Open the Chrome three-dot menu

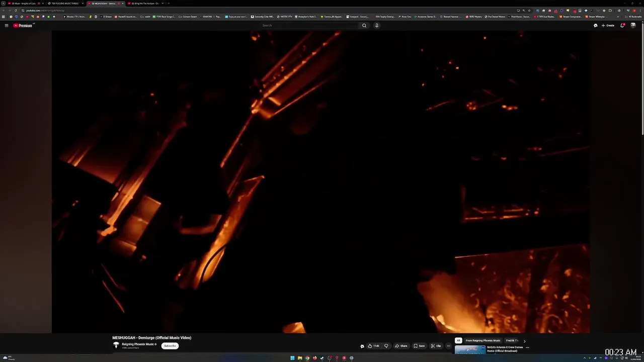coord(640,10)
